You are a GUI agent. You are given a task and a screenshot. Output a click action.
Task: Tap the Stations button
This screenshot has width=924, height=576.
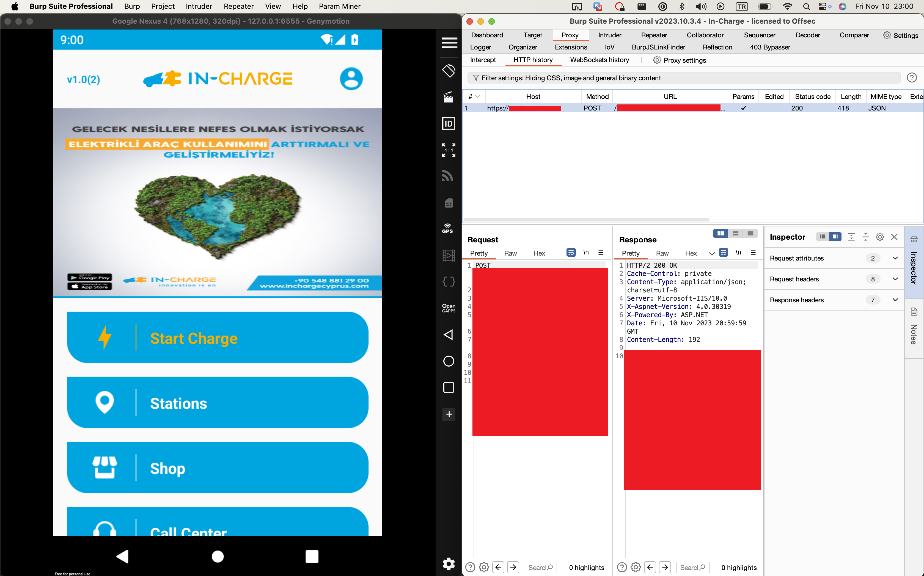coord(218,403)
